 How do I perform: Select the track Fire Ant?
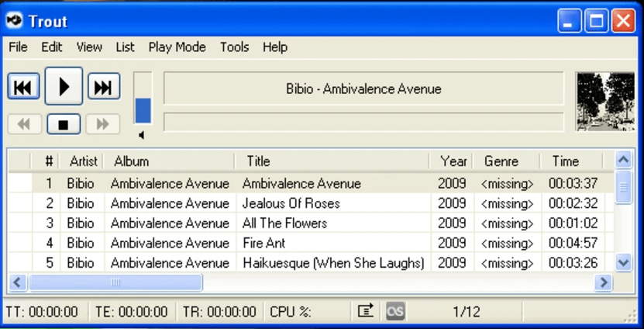click(x=263, y=243)
